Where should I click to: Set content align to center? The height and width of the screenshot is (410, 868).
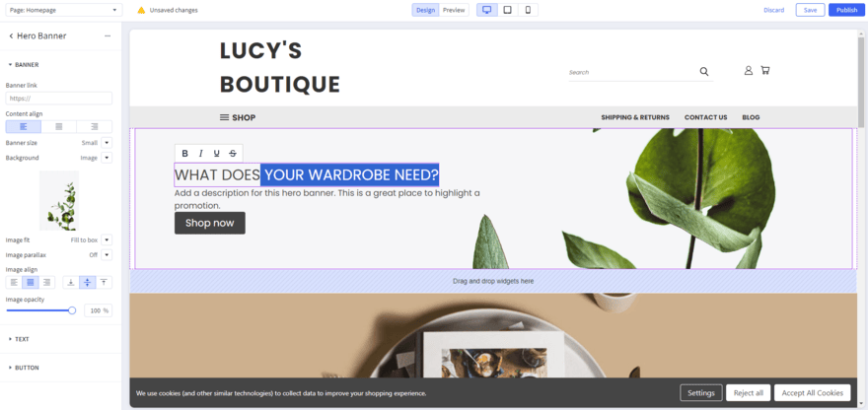click(x=58, y=127)
